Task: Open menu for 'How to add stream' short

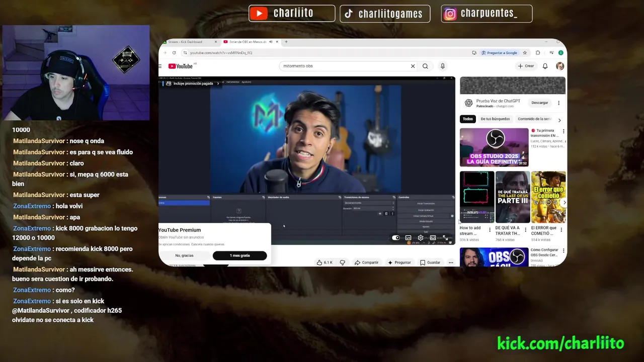Action: (490, 230)
